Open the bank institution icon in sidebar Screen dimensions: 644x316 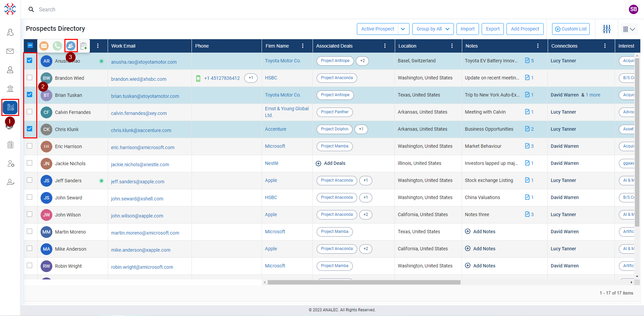point(10,88)
